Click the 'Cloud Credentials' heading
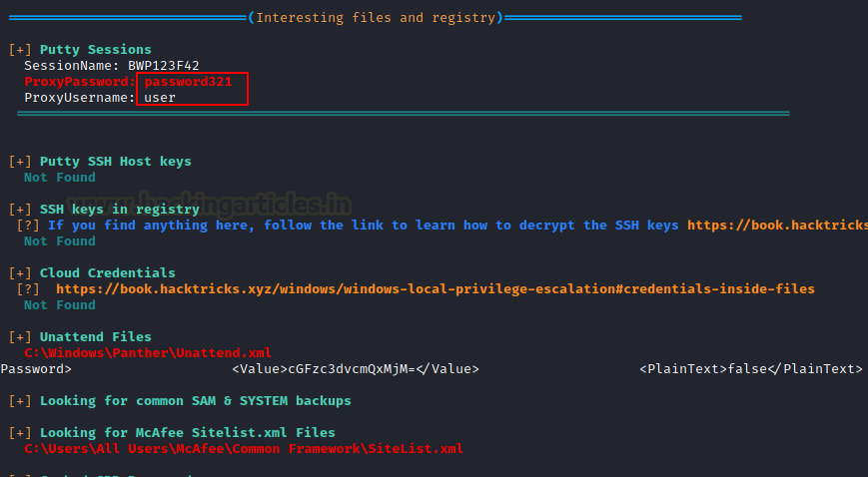 (108, 273)
